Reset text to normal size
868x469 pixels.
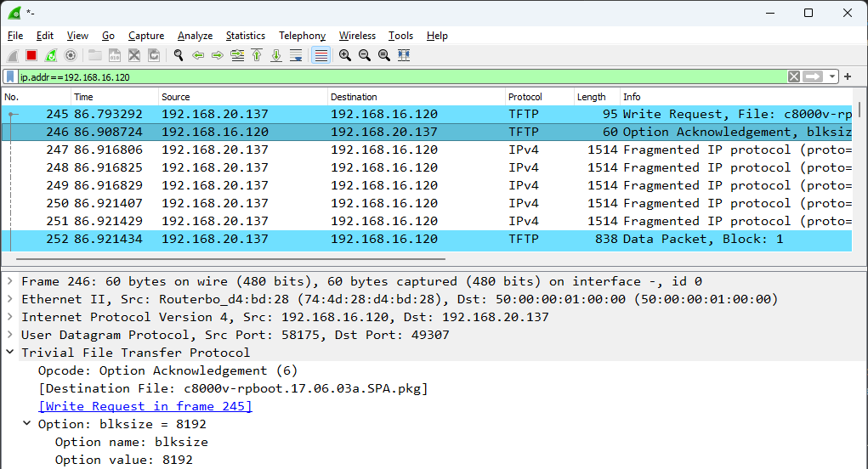(x=384, y=55)
